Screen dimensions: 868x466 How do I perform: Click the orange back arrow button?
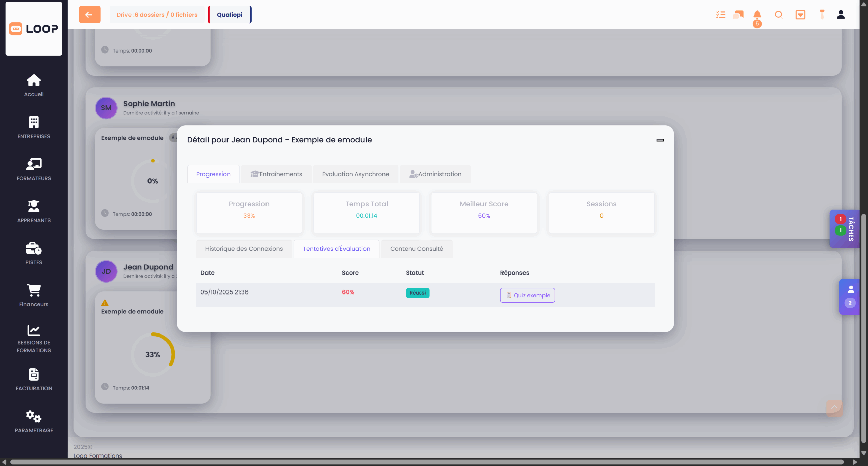(x=90, y=15)
